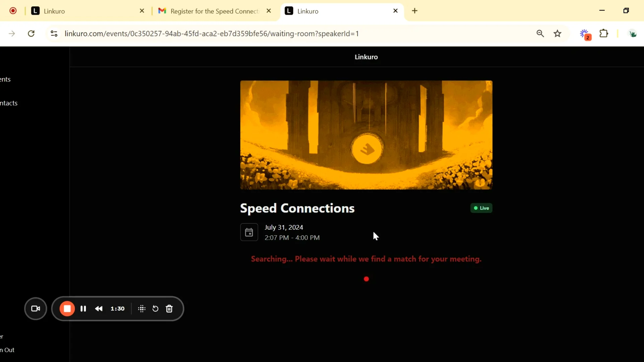Reload the current page
Viewport: 644px width, 362px height.
click(x=31, y=34)
